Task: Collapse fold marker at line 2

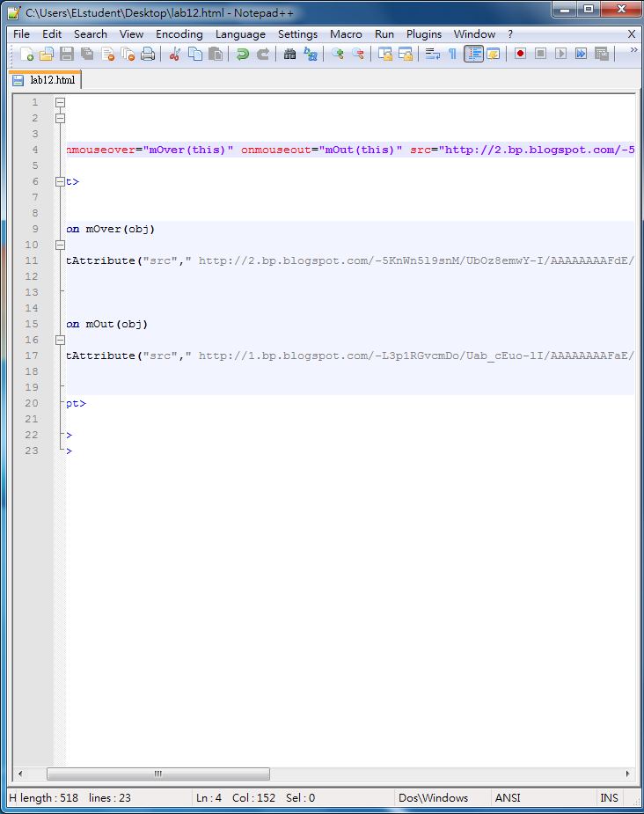Action: [60, 119]
